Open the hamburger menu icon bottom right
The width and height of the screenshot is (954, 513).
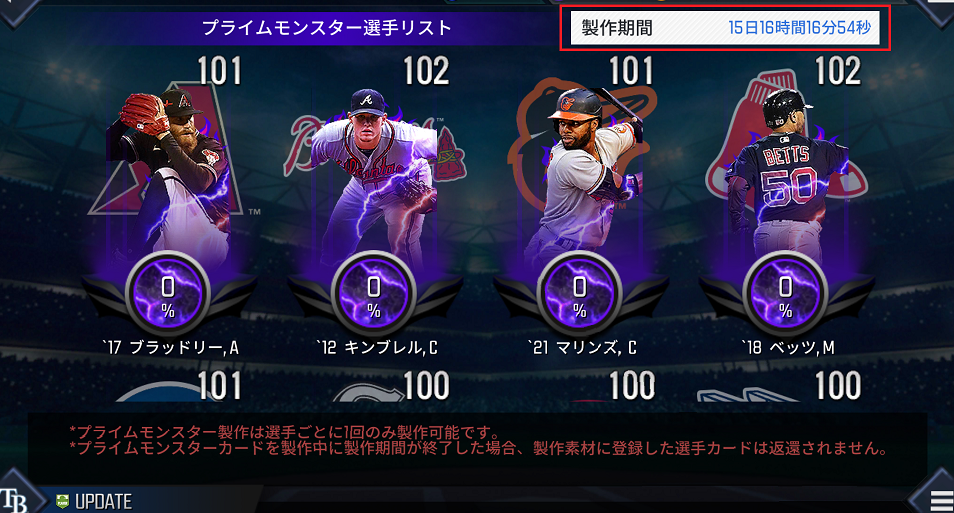(x=941, y=501)
